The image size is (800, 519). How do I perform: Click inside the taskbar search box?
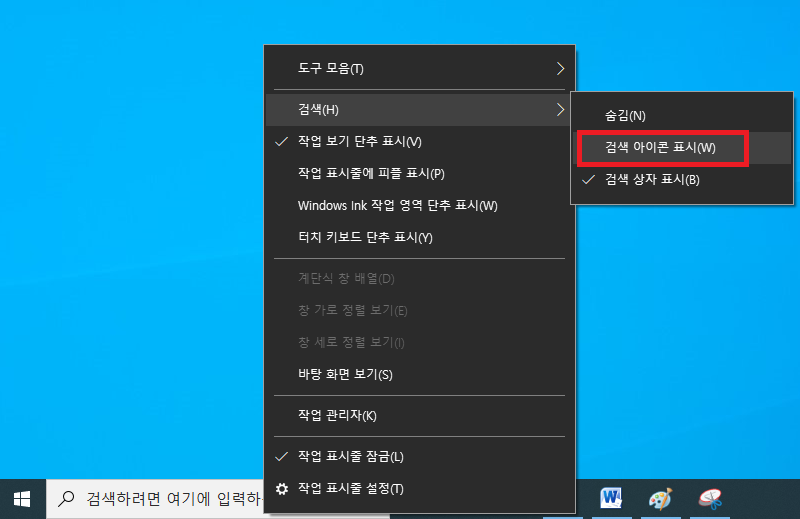[155, 499]
